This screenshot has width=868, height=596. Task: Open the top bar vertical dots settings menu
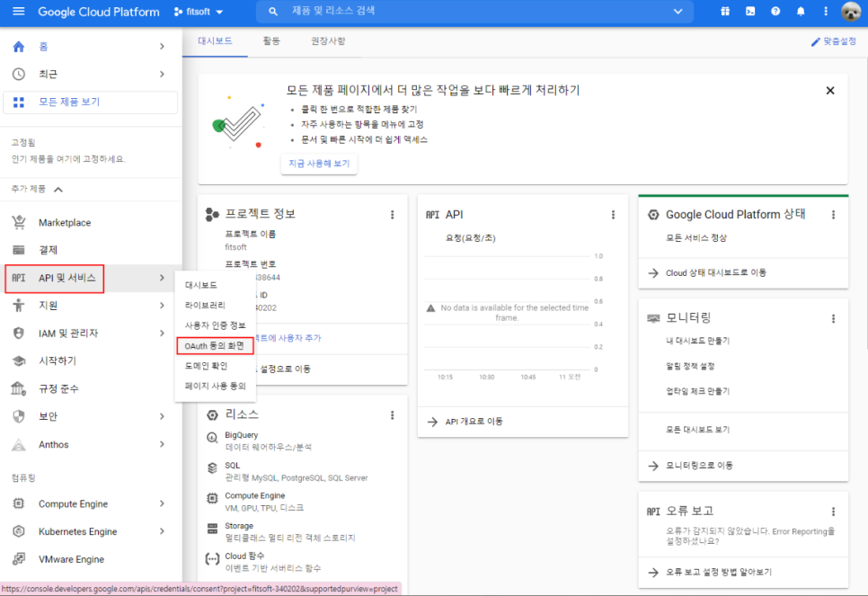[826, 11]
